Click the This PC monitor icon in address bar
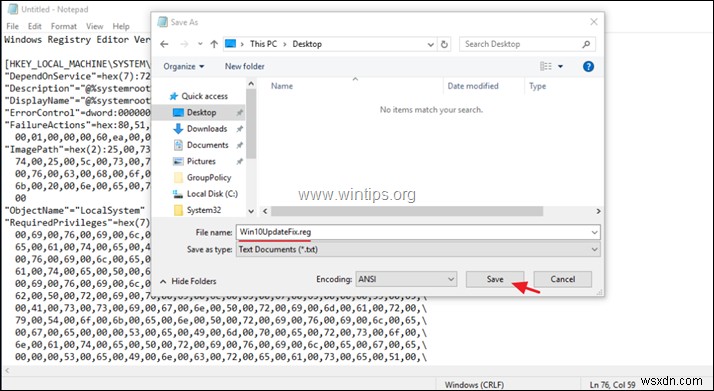Screen dimensions: 714x391 (231, 44)
